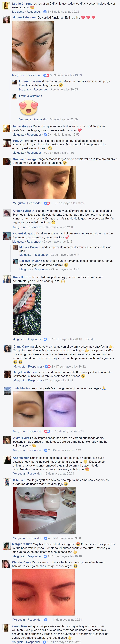Open reactions icon on Miriam Belenguer's comment
The width and height of the screenshot is (120, 644).
(46, 75)
